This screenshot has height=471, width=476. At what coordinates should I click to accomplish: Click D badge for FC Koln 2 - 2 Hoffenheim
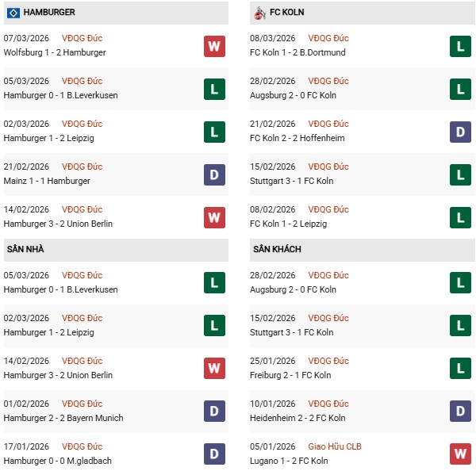coord(460,132)
